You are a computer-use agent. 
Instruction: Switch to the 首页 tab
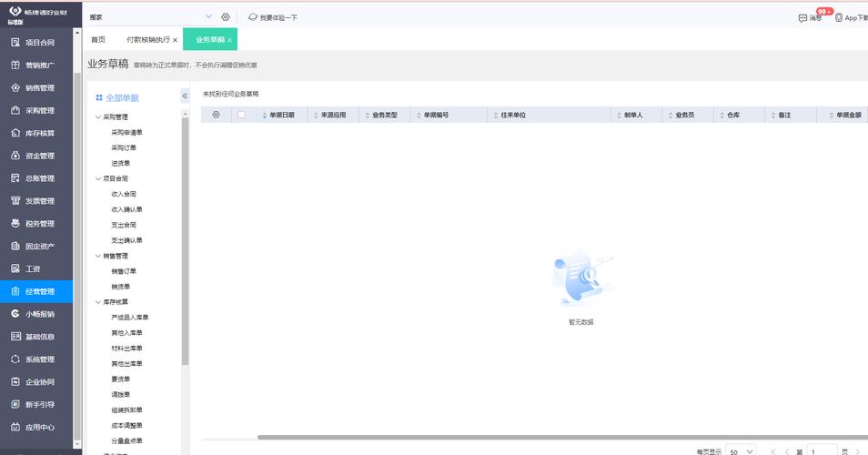[98, 40]
